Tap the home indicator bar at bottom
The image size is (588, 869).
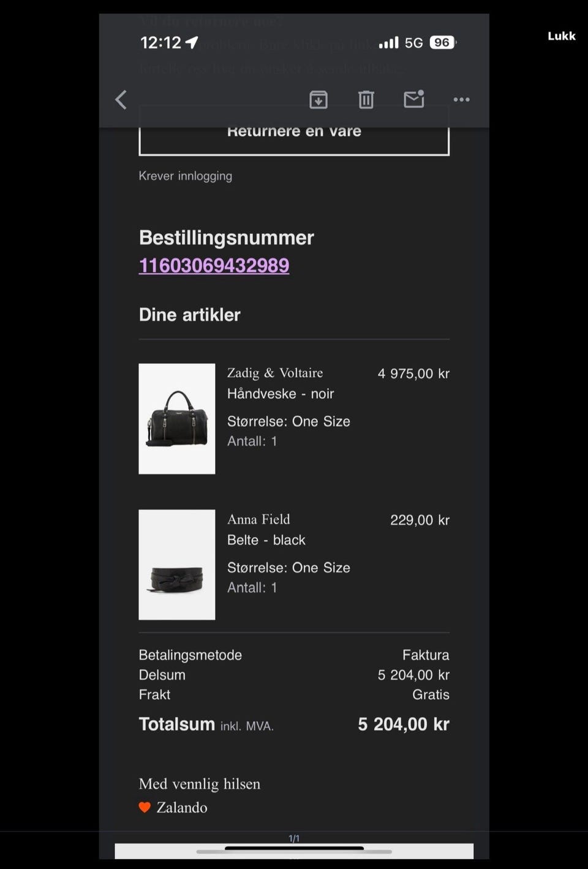[294, 848]
